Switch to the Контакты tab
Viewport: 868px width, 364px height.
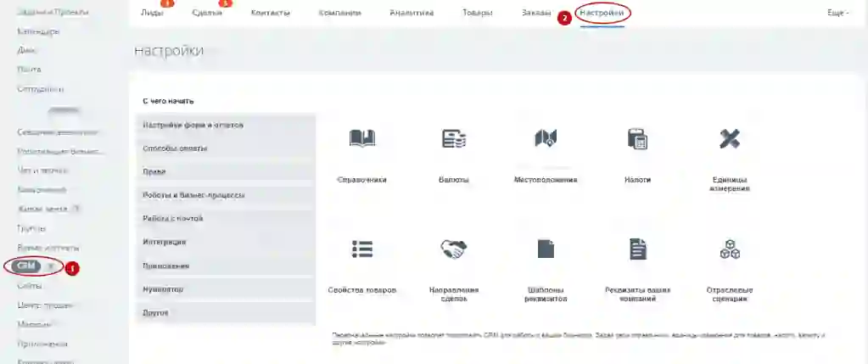coord(270,13)
